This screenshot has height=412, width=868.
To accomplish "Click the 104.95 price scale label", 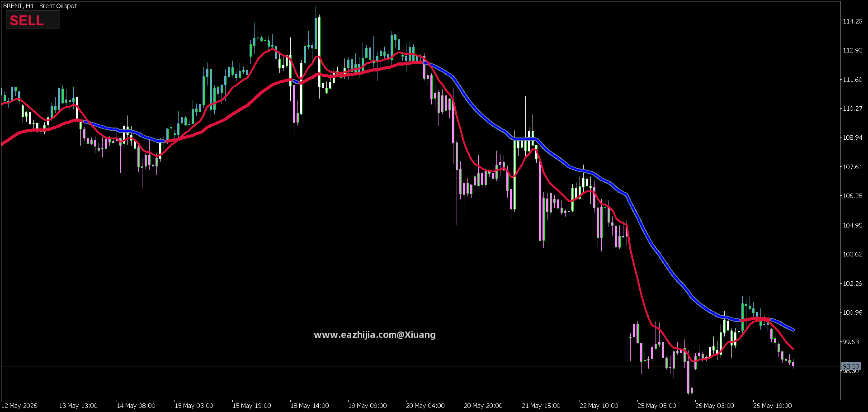I will (x=852, y=225).
